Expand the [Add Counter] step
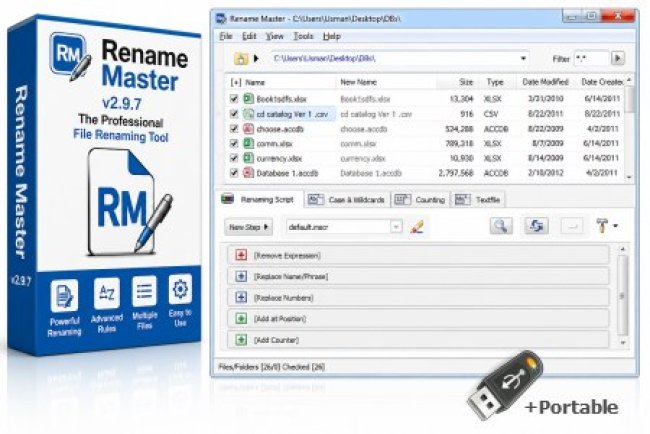This screenshot has width=650, height=434. point(241,340)
